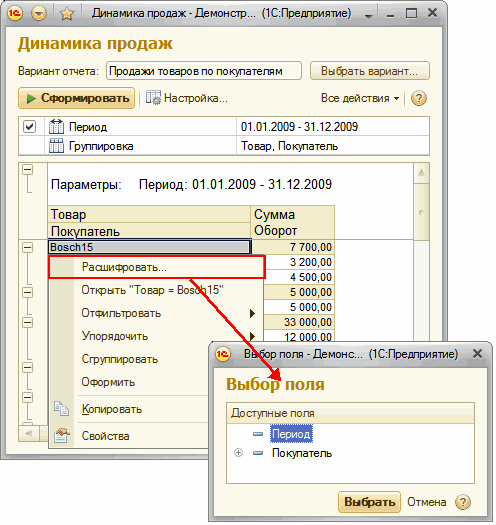Open Отфильтровать submenu arrow
This screenshot has width=496, height=525.
coord(252,313)
